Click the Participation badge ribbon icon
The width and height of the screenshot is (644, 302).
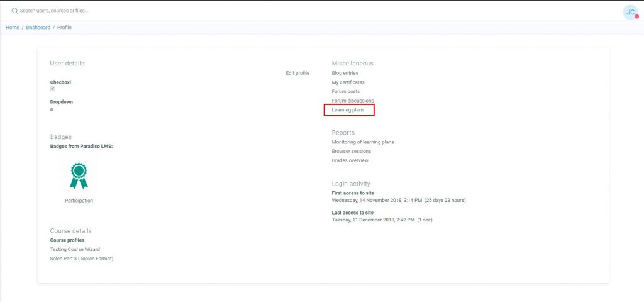tap(79, 176)
